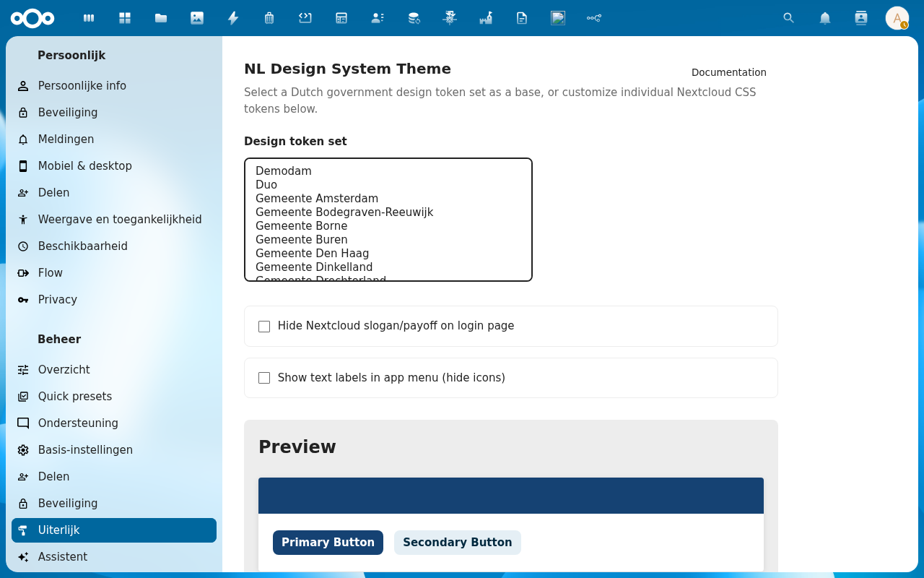The image size is (924, 578).
Task: Open admin Beveiliging under Beheer
Action: 114,504
